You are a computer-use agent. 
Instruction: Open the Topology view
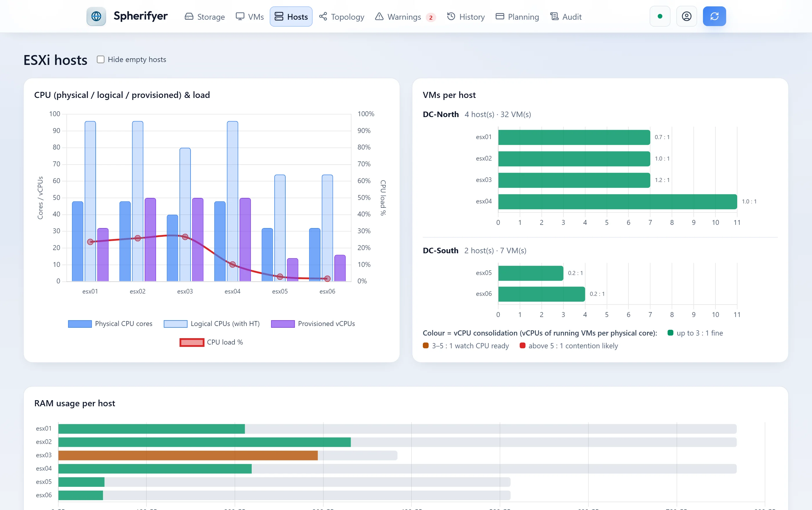pyautogui.click(x=342, y=17)
